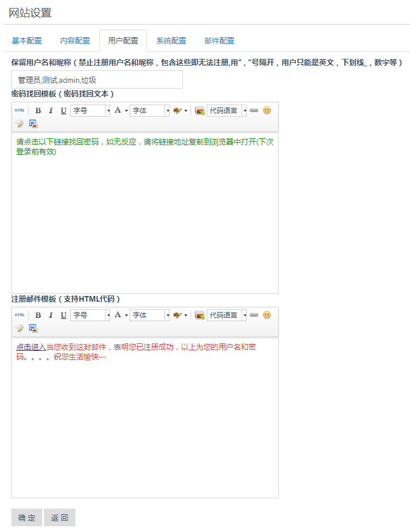Screen dimensions: 410x532
Task: Expand highlight color arrow in registration email editor
Action: (x=186, y=315)
